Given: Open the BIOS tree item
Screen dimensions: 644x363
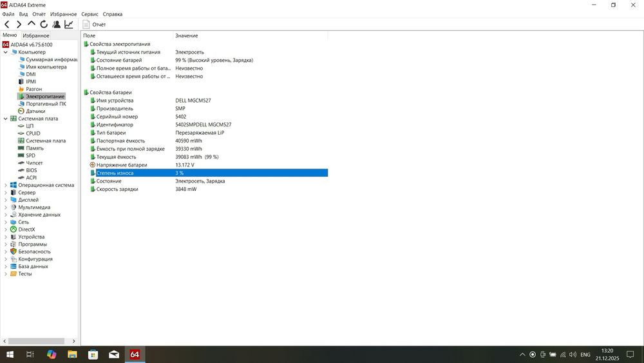Looking at the screenshot, I should click(x=31, y=171).
